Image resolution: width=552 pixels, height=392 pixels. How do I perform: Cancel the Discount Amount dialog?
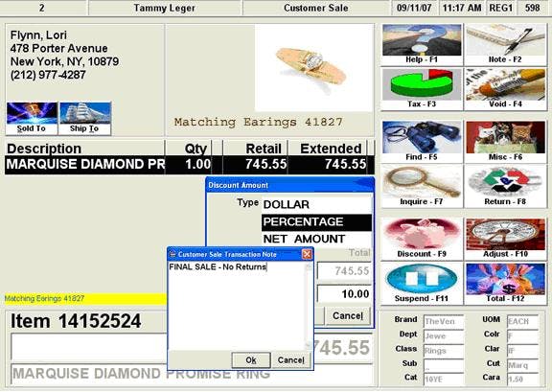(x=348, y=315)
